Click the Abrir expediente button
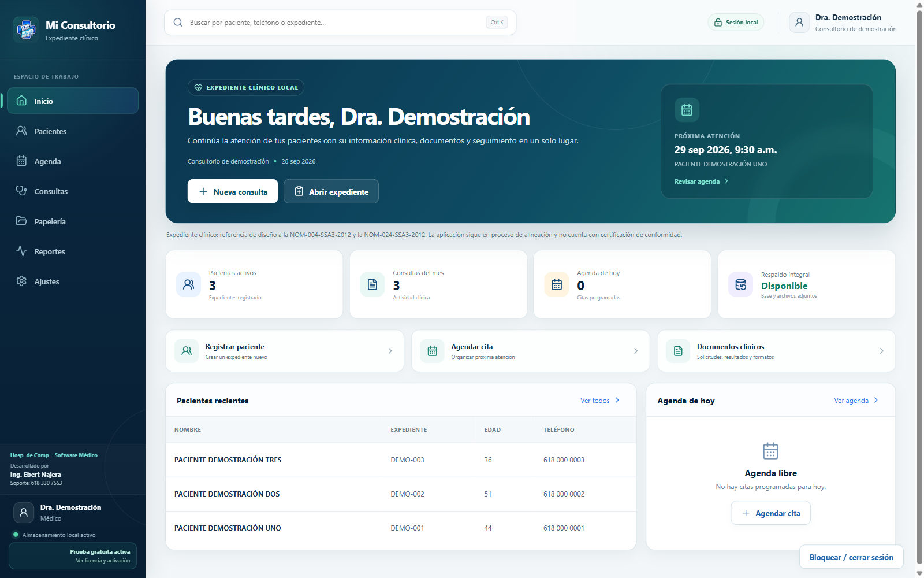 331,191
